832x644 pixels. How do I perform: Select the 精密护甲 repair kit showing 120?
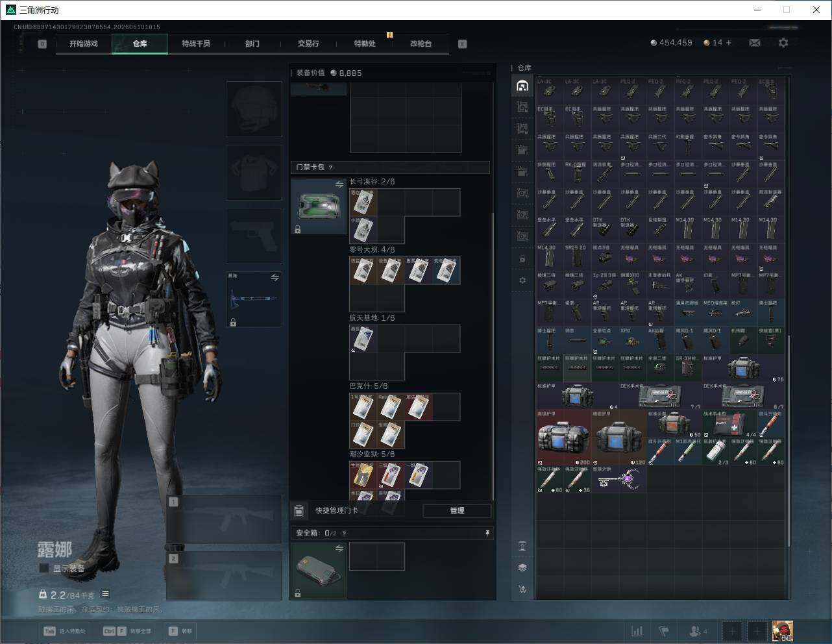click(619, 438)
